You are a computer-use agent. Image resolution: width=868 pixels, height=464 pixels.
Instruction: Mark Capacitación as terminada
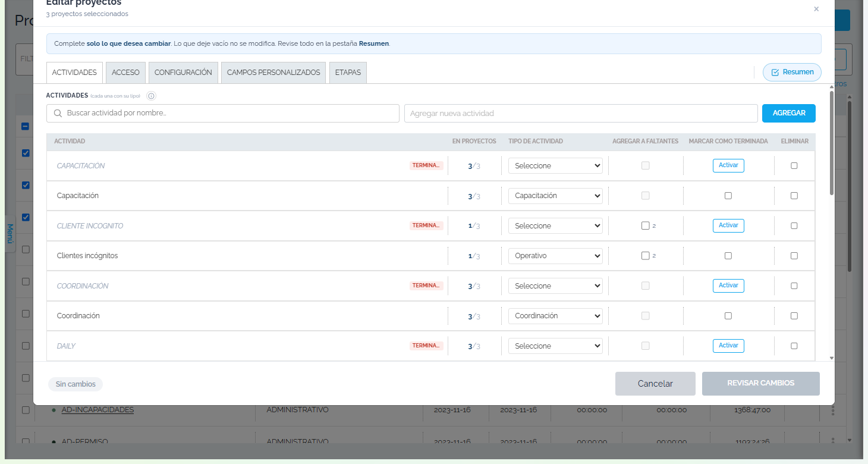pos(728,196)
